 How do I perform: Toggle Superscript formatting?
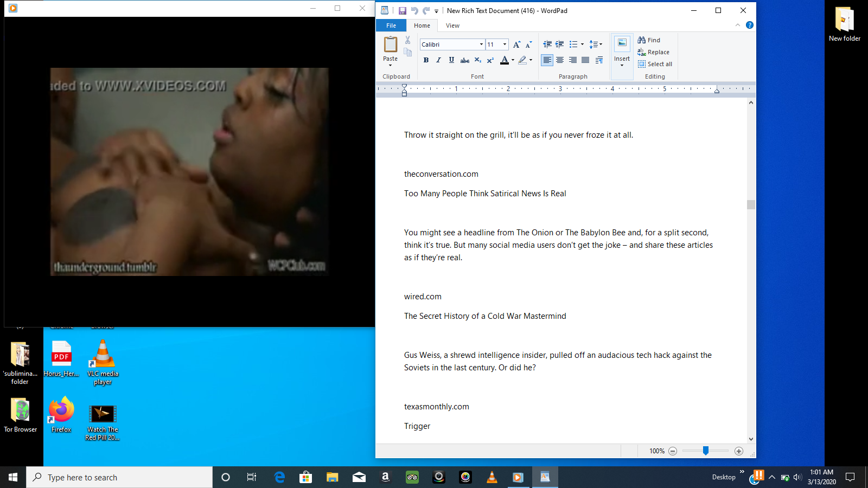(x=490, y=60)
